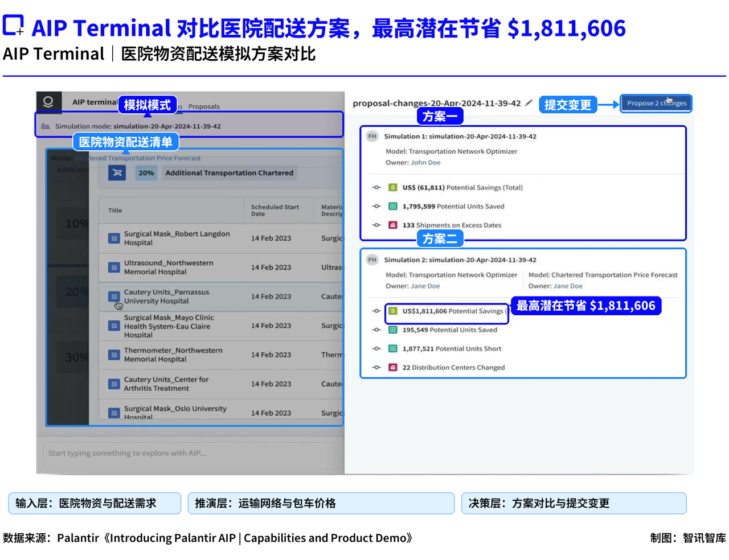Click the '195,549 Potential Units Saved' text

pos(450,330)
